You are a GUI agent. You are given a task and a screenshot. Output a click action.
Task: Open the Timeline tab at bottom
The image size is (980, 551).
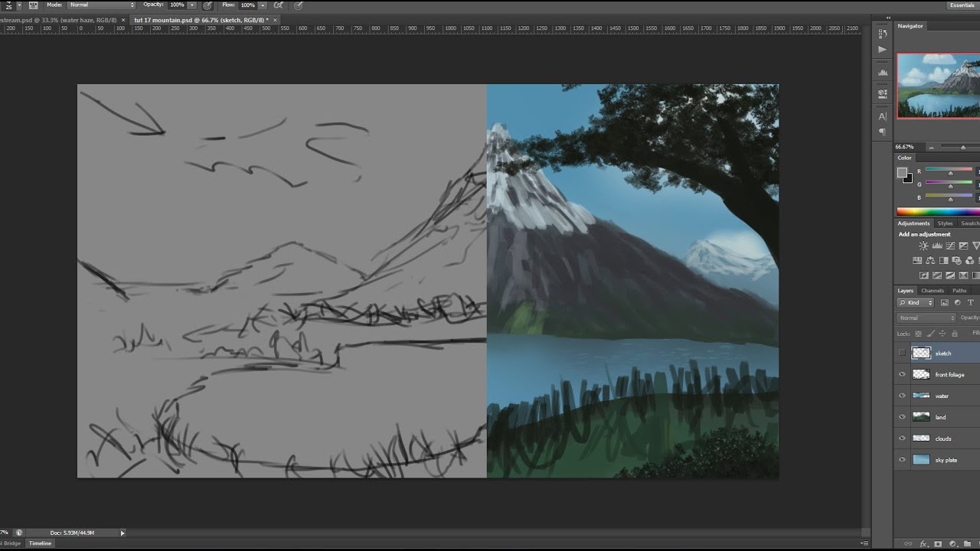click(x=40, y=543)
